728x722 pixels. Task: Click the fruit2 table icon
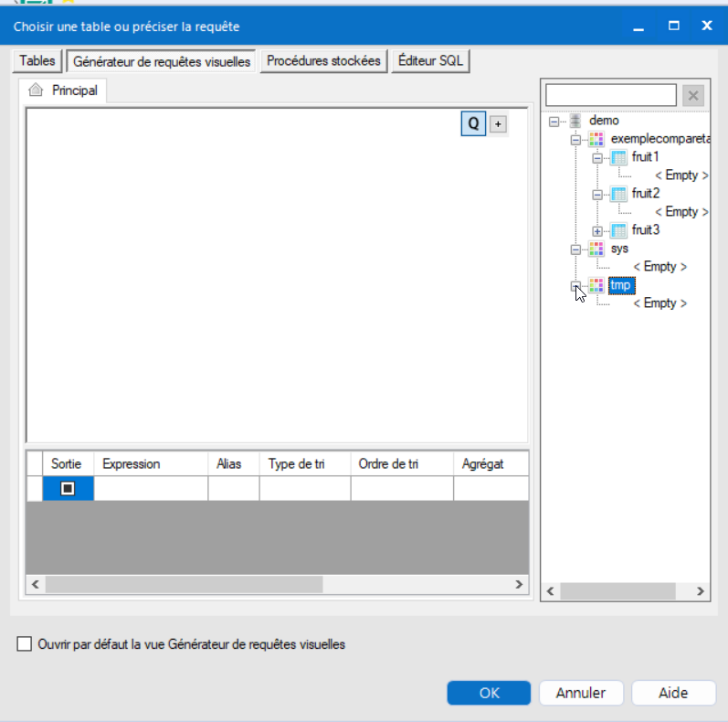click(x=618, y=193)
